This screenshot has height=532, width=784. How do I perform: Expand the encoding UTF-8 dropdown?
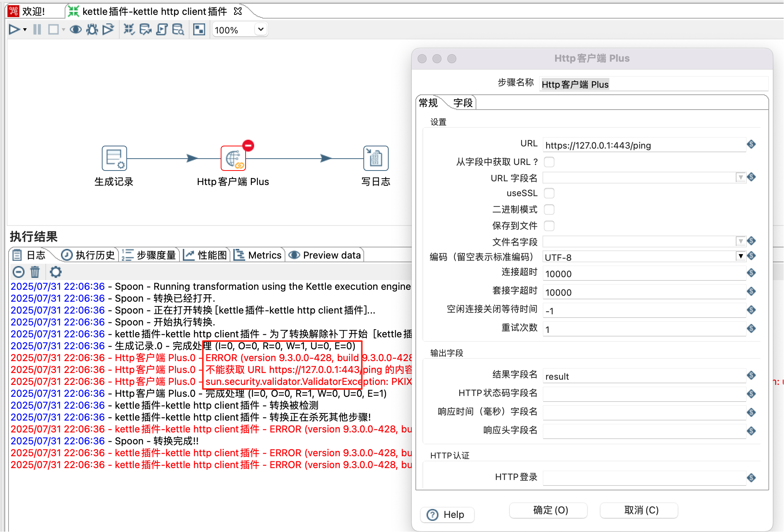tap(741, 256)
